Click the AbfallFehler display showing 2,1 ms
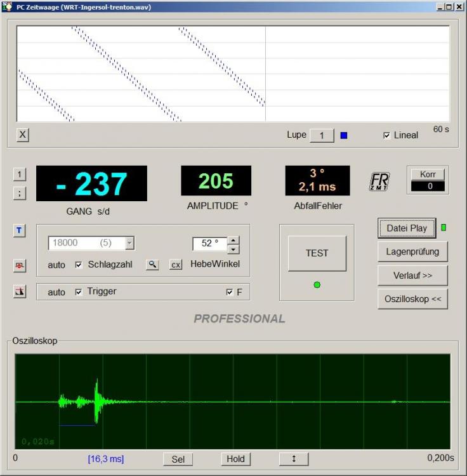 click(x=317, y=181)
